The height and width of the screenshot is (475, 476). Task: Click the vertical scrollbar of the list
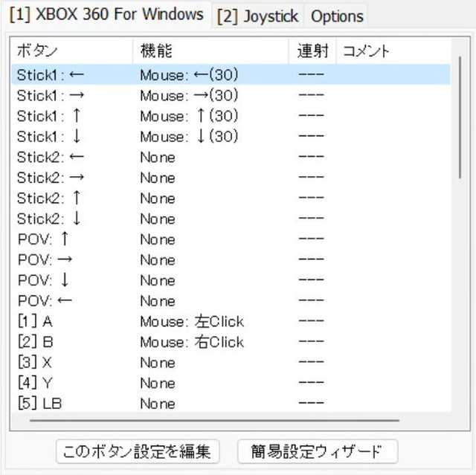pyautogui.click(x=460, y=117)
